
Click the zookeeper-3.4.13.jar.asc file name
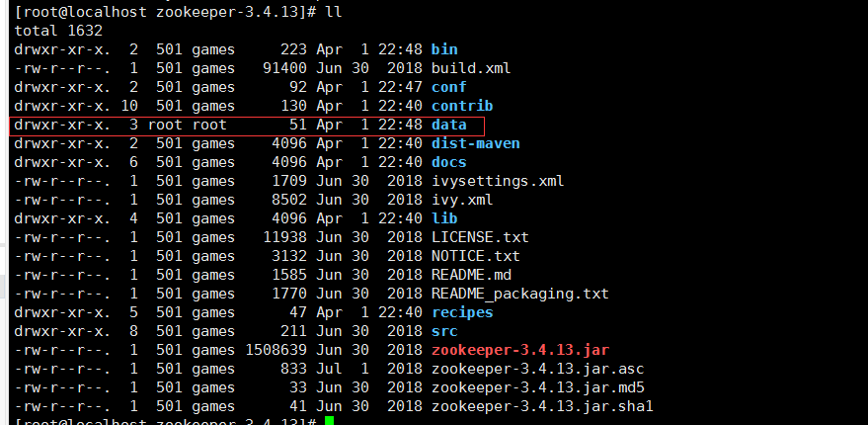point(537,369)
